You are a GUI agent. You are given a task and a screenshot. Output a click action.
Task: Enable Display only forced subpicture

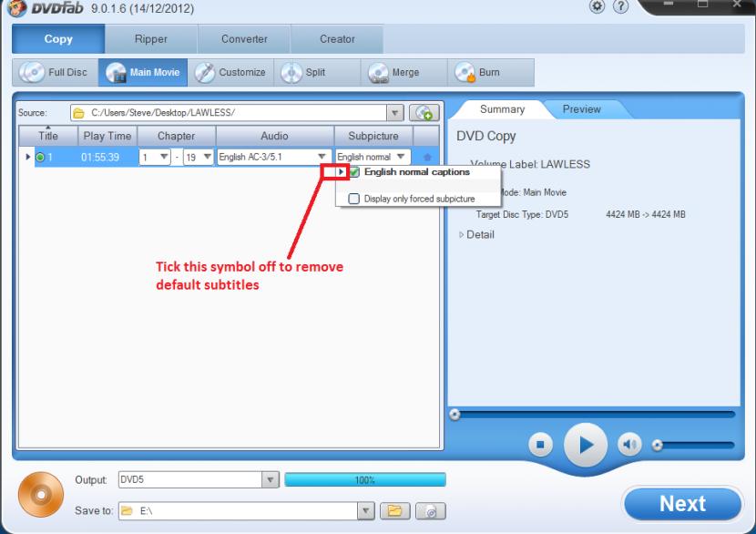point(354,199)
